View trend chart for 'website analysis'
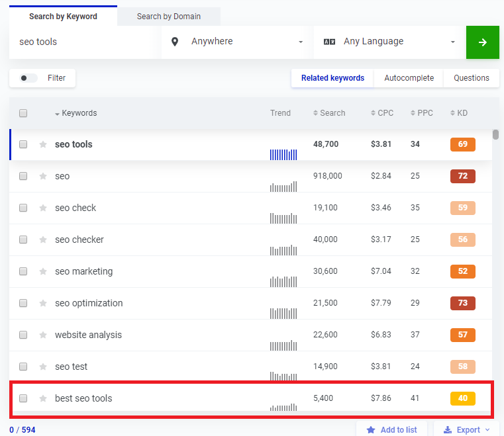 tap(283, 345)
